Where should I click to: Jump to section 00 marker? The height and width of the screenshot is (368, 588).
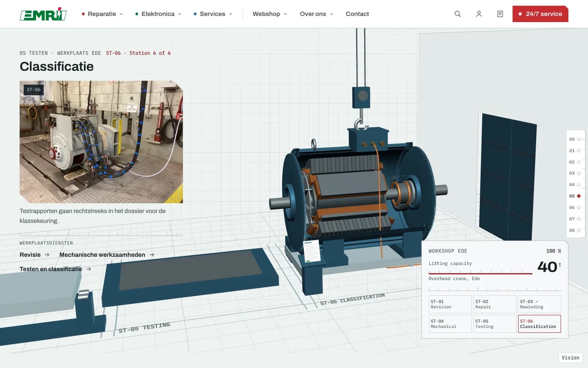(575, 139)
